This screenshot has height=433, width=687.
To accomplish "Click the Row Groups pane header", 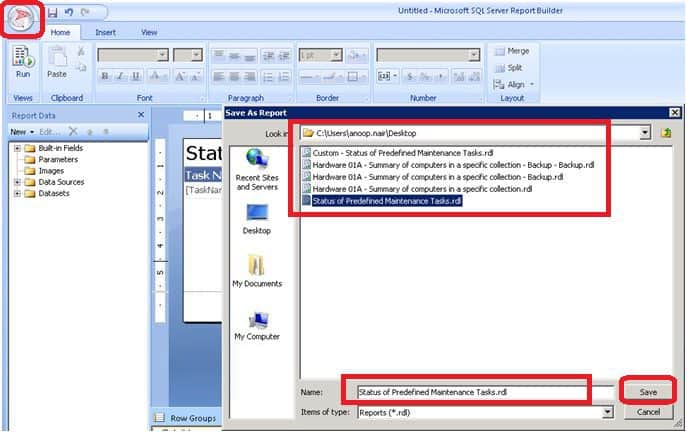I will tap(193, 418).
